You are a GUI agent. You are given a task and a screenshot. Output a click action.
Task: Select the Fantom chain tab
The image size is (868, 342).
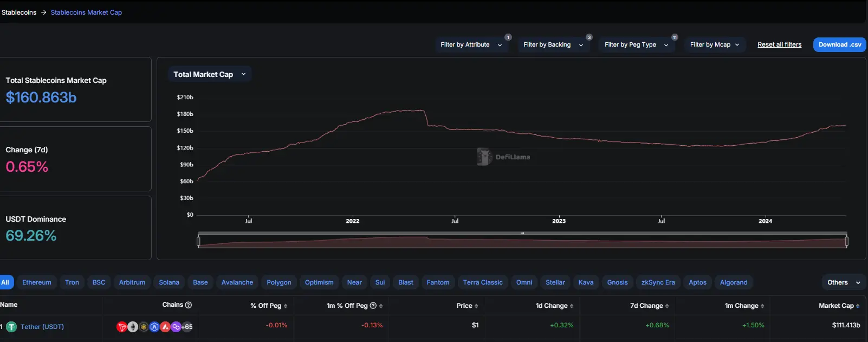438,282
